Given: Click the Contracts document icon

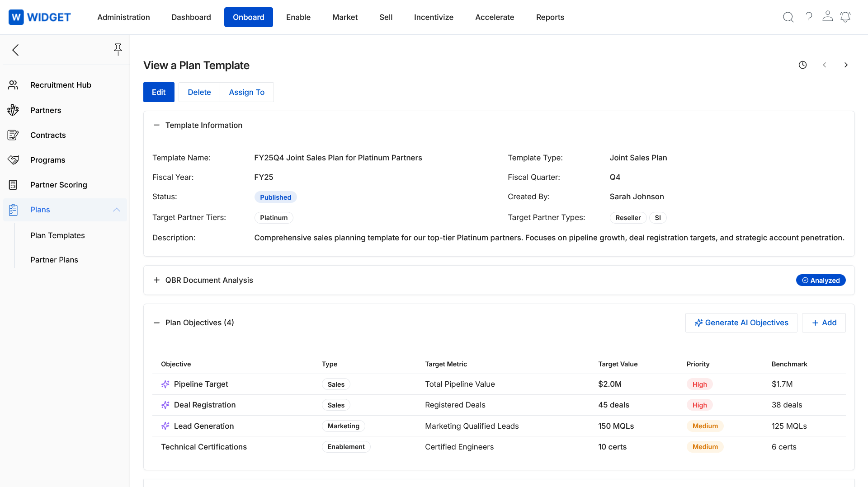Looking at the screenshot, I should [13, 135].
